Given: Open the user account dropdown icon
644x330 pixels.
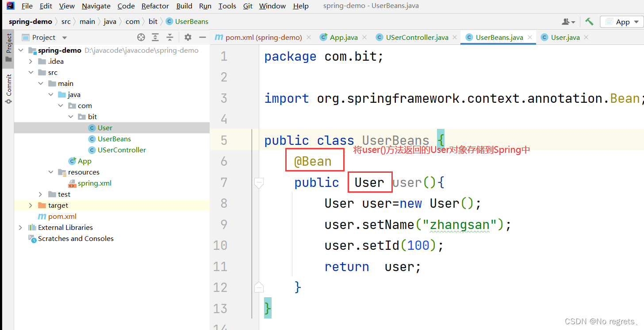Looking at the screenshot, I should (x=568, y=22).
